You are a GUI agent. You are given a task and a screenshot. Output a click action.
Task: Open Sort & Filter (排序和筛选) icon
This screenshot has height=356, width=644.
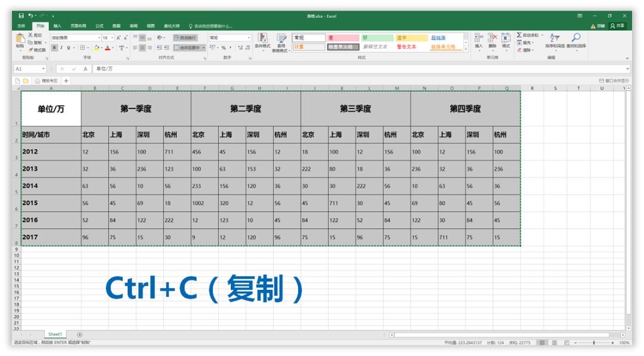555,38
